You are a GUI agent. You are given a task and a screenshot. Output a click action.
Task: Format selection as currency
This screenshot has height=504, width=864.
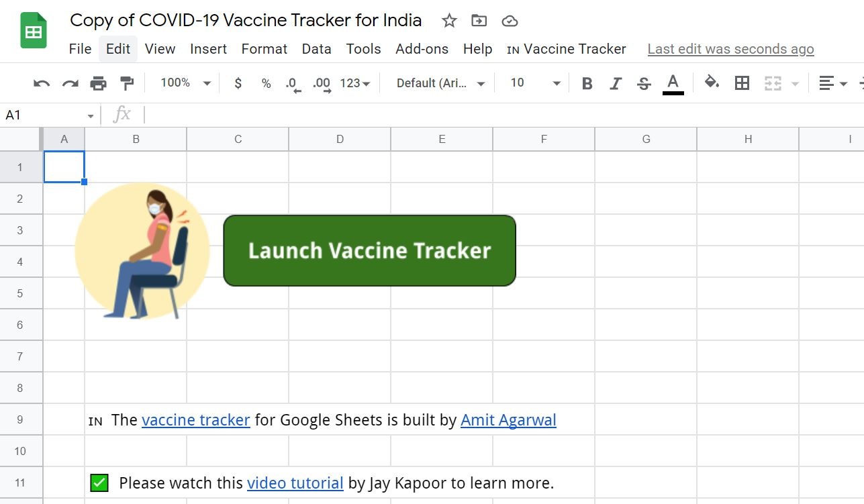click(x=238, y=83)
